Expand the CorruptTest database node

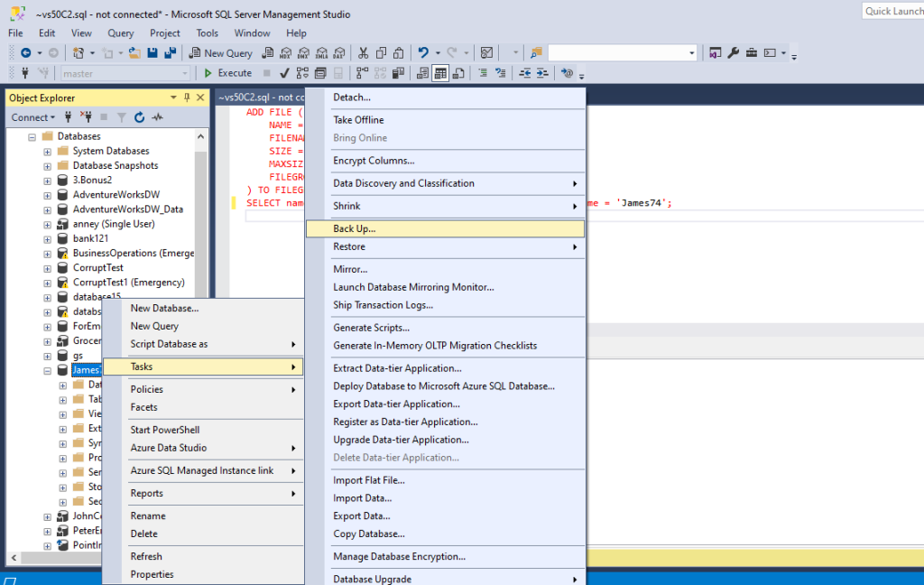47,268
